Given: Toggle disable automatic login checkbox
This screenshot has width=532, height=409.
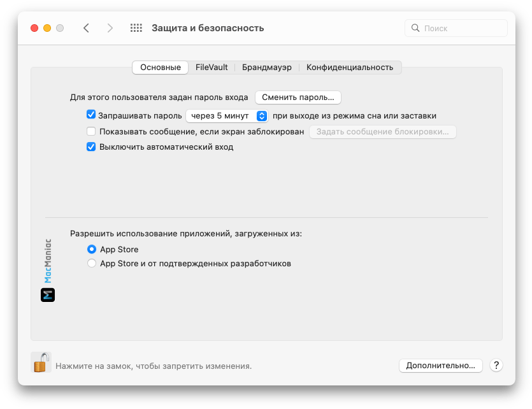Looking at the screenshot, I should (91, 147).
